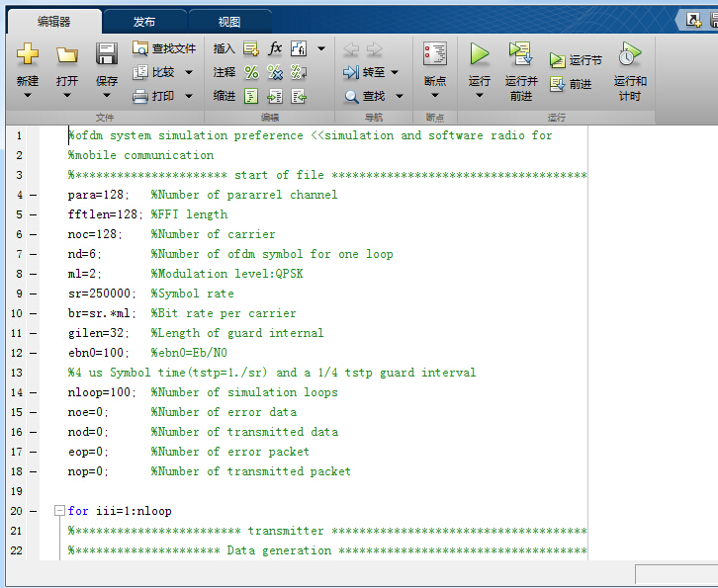Click the smart indent icon
Viewport: 718px width, 588px height.
click(251, 96)
